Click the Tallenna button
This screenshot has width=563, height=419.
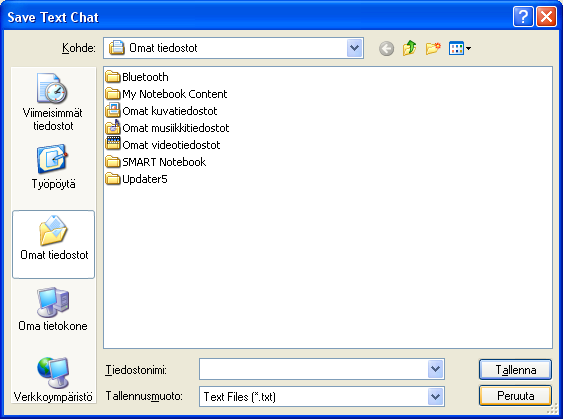515,369
